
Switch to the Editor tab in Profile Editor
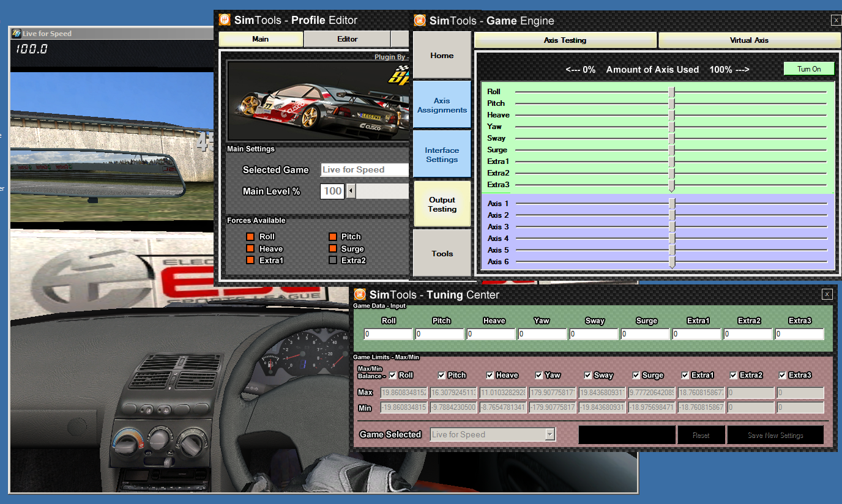click(348, 39)
